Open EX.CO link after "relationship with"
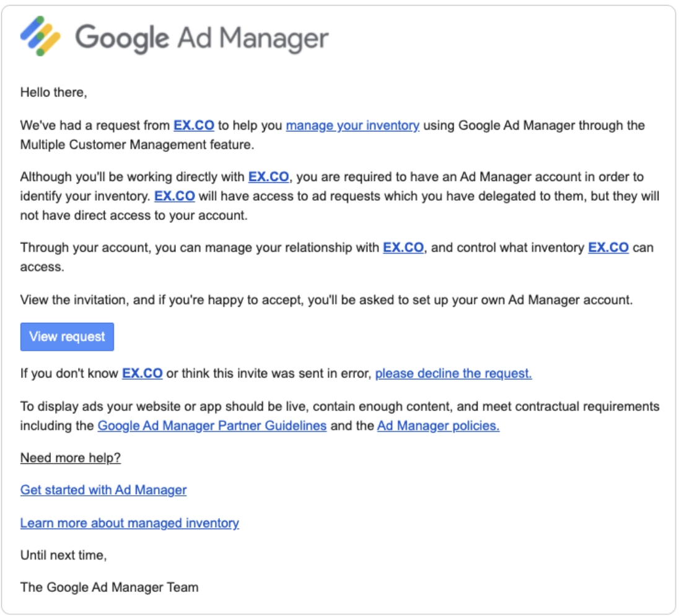Screen dimensions: 679x616 [403, 248]
